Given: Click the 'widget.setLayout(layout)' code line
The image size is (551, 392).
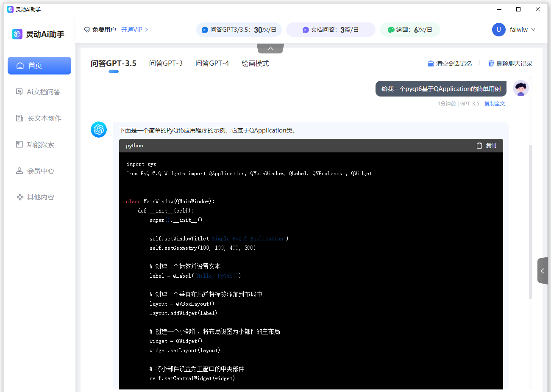Looking at the screenshot, I should [185, 351].
